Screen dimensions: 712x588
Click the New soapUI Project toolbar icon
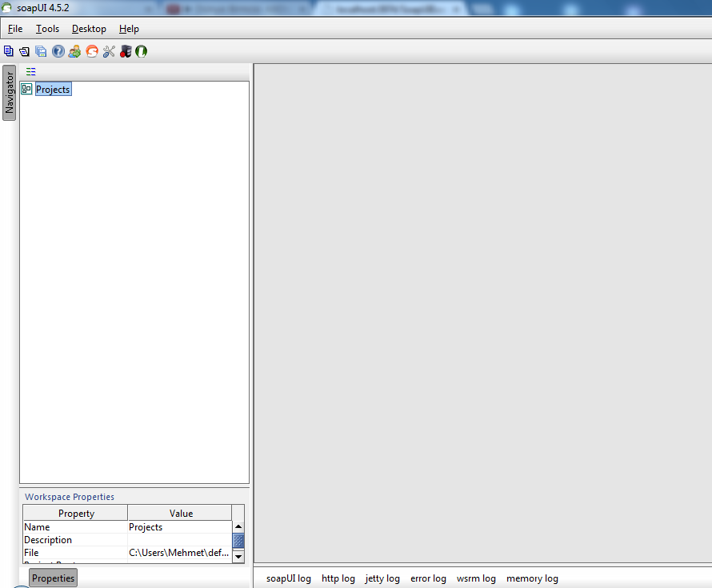[9, 51]
